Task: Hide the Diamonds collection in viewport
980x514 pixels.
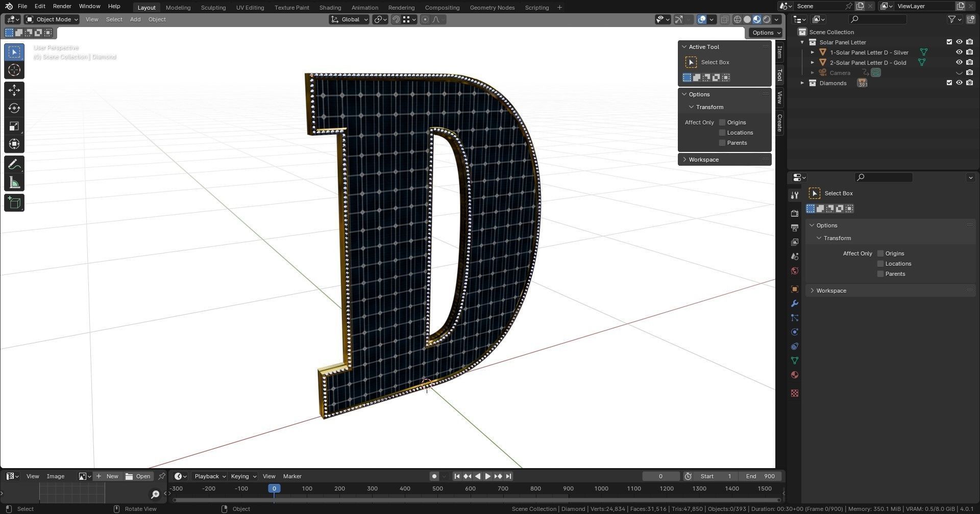Action: [x=959, y=83]
